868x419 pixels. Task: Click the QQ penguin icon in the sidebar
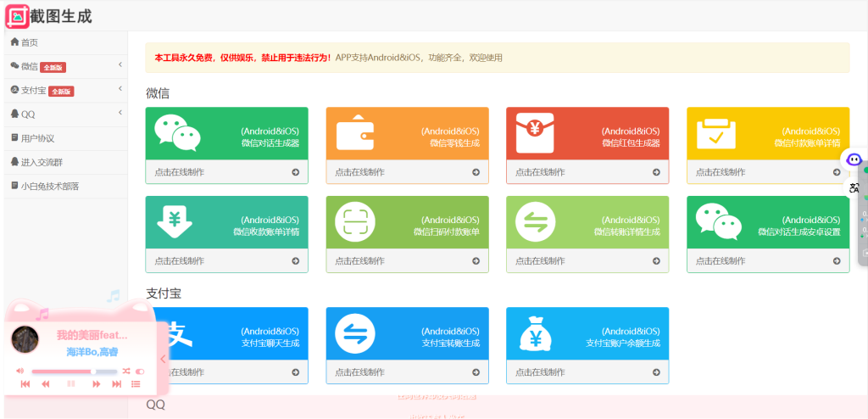[x=14, y=114]
